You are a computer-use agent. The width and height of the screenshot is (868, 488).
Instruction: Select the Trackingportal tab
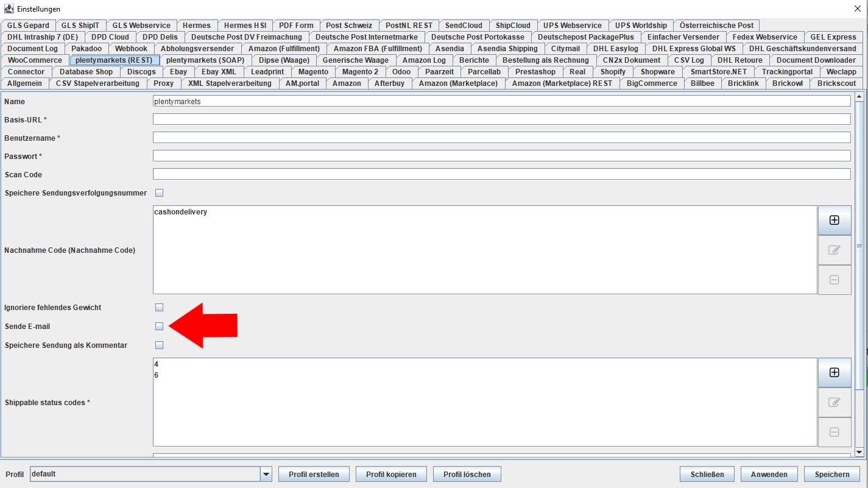pyautogui.click(x=787, y=72)
